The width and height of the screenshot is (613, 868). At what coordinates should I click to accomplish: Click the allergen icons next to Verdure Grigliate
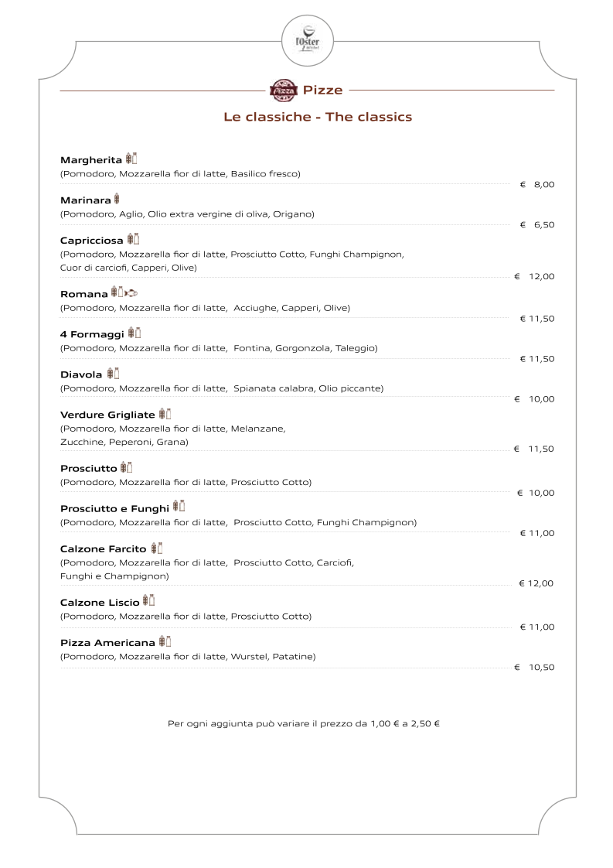click(x=165, y=414)
